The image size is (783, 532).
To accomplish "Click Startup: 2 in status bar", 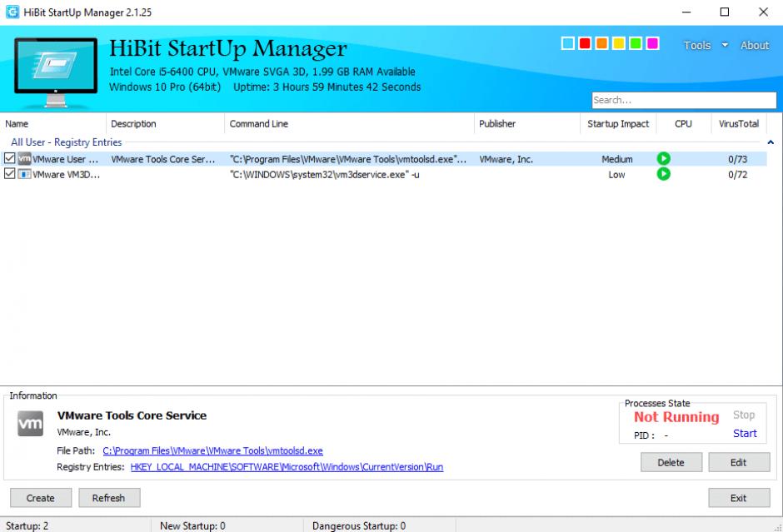I will (x=27, y=526).
